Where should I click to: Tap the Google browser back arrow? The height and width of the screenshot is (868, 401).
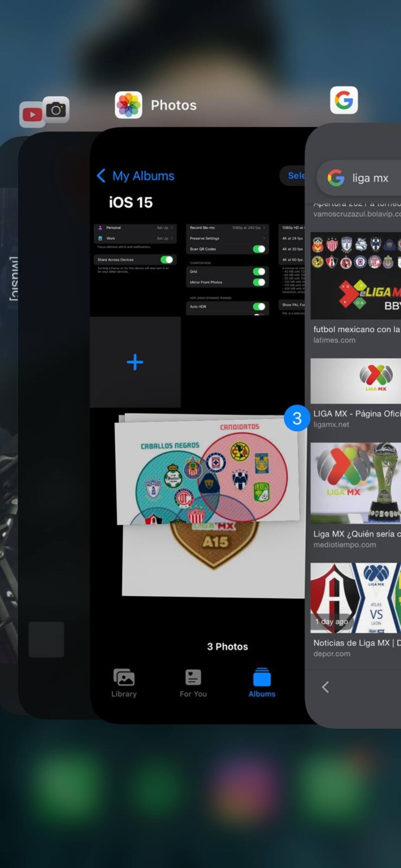(325, 687)
